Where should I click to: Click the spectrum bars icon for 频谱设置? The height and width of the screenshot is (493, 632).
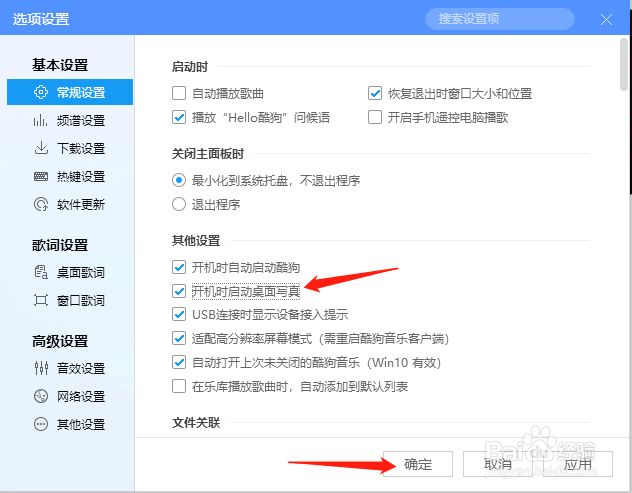41,120
